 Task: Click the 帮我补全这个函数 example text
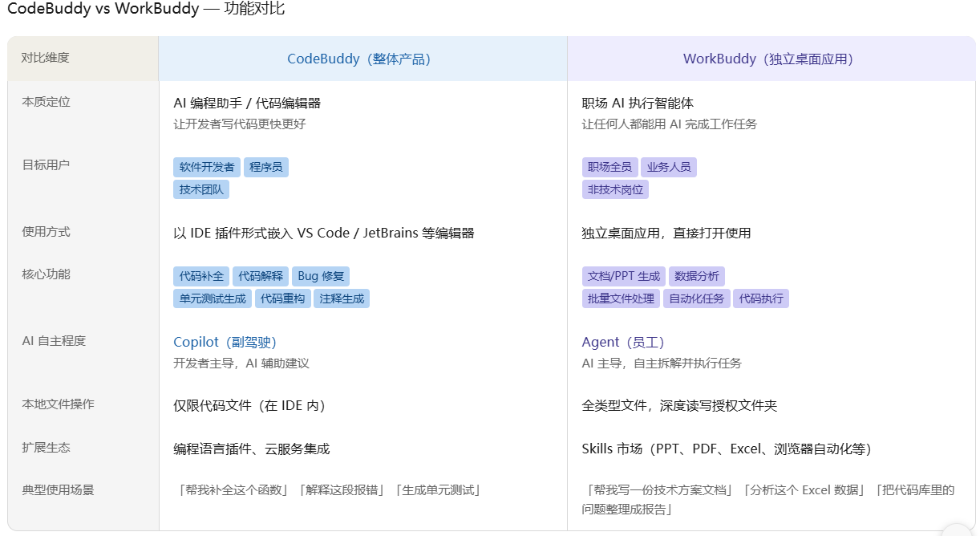click(234, 490)
